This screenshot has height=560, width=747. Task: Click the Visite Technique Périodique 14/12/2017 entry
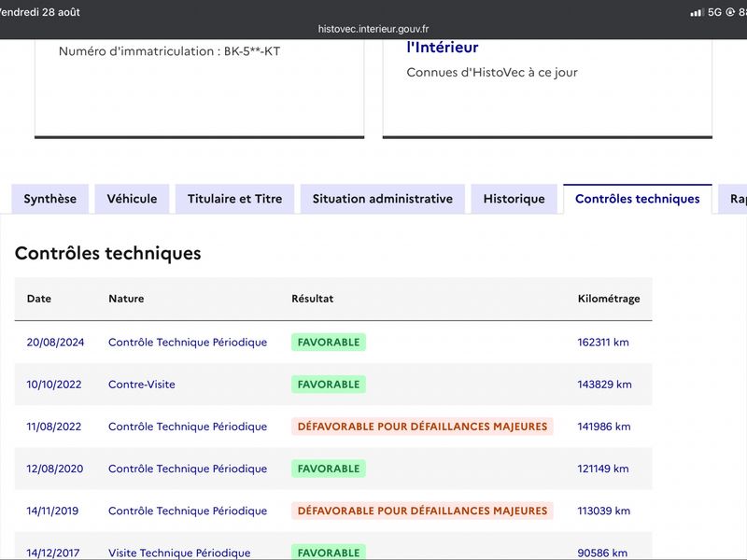[179, 553]
